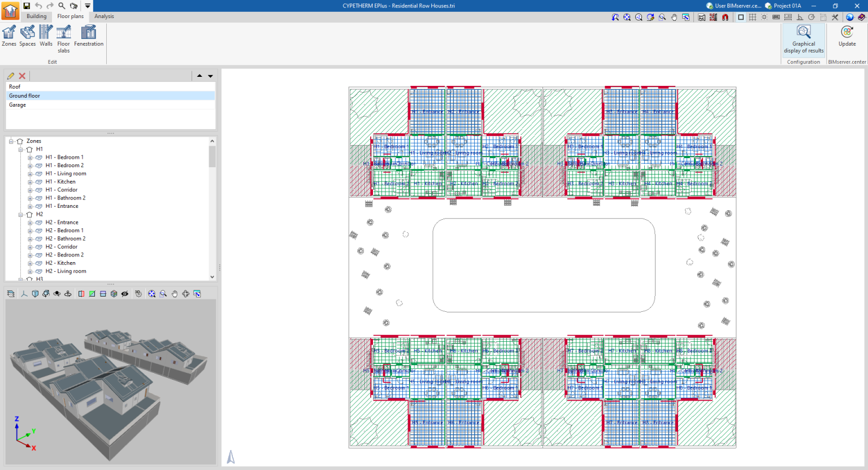868x470 pixels.
Task: Collapse the H2 zone in tree
Action: tap(20, 215)
